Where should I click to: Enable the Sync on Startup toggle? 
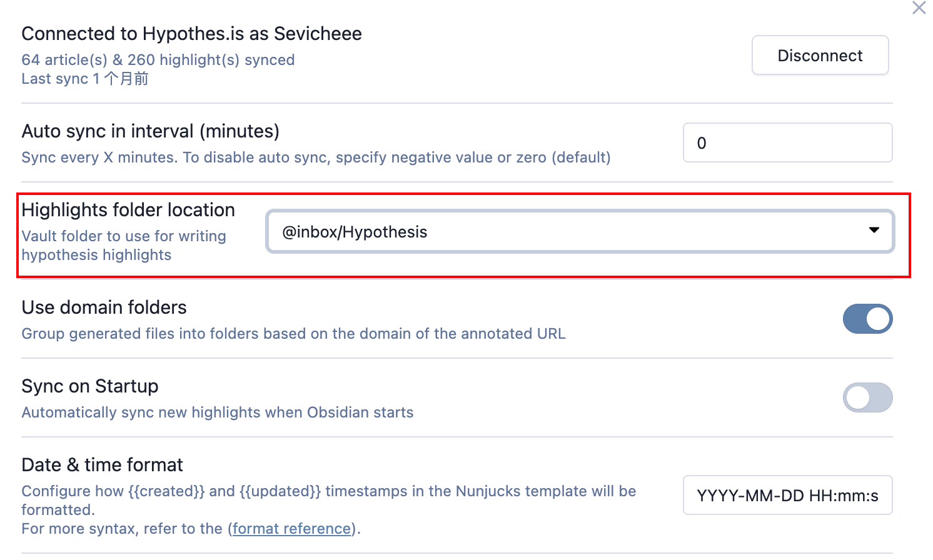[867, 397]
